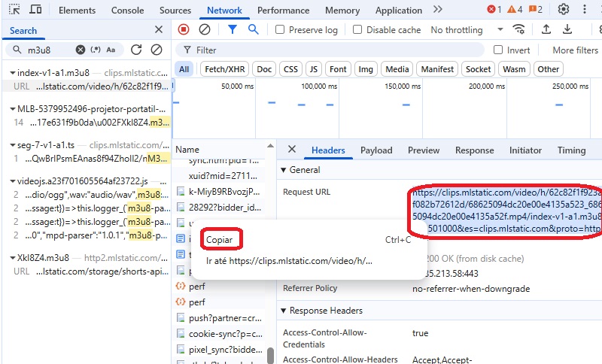The width and height of the screenshot is (602, 364).
Task: Open the Preview tab
Action: tap(424, 150)
